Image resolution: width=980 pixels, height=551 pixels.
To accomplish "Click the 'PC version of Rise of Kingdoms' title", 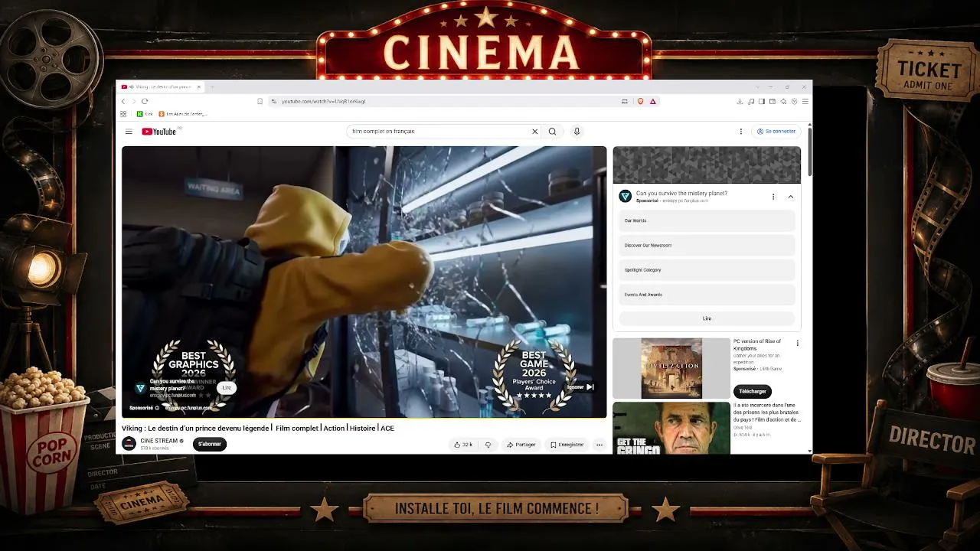I will tap(757, 345).
